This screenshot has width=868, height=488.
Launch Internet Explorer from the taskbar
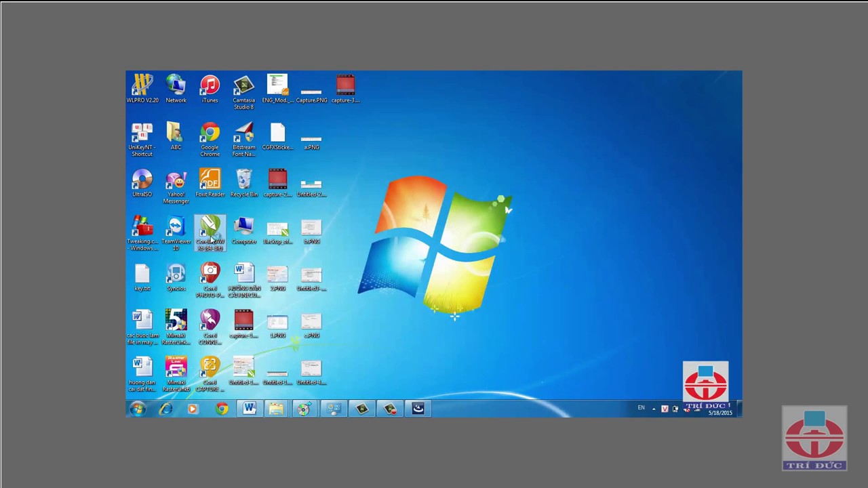point(166,409)
